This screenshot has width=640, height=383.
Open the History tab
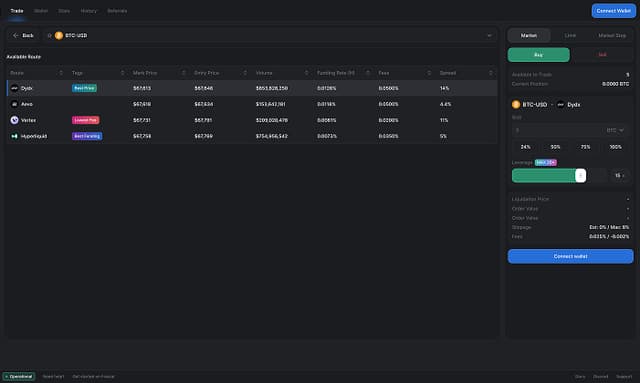click(x=89, y=11)
